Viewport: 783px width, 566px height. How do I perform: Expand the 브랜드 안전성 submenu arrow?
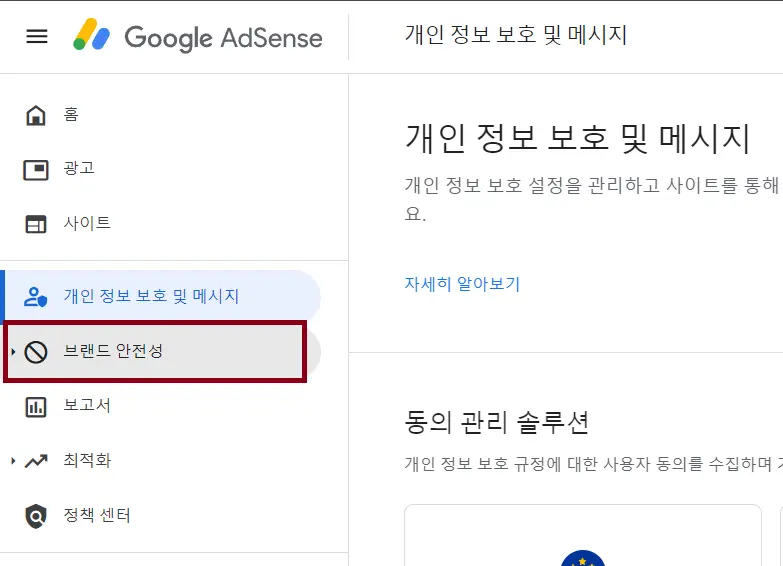(x=13, y=352)
